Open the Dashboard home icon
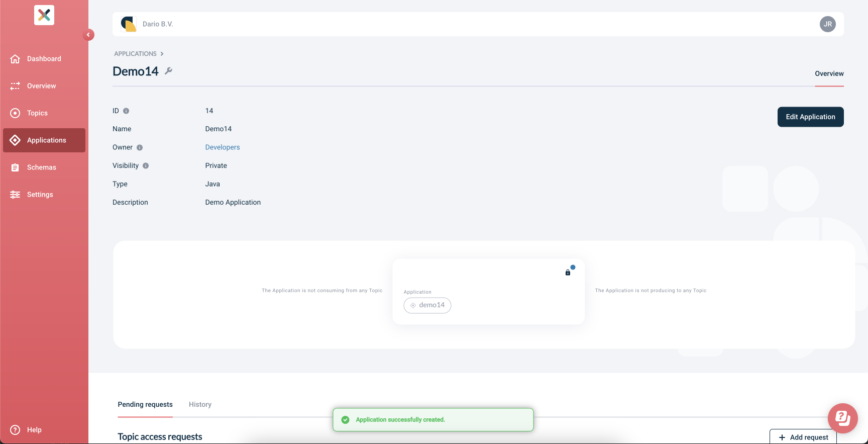The width and height of the screenshot is (868, 444). pyautogui.click(x=15, y=59)
